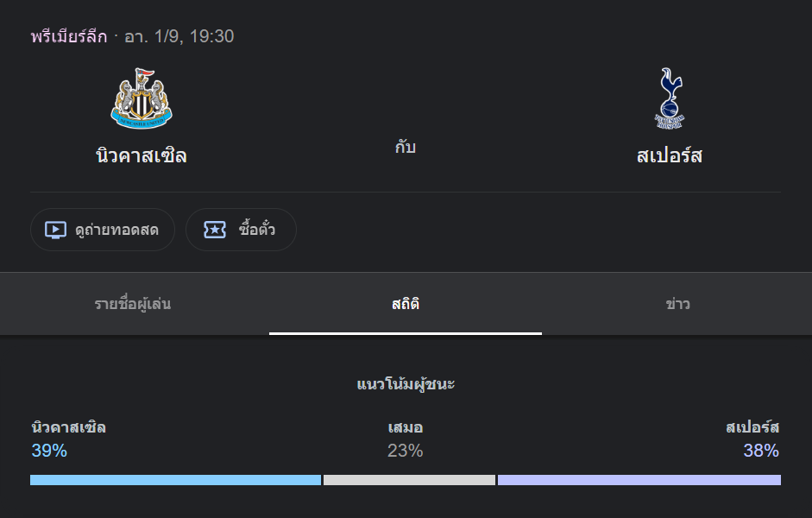The width and height of the screenshot is (812, 518).
Task: Open the ซื้อตั๋ว buy tickets button
Action: 241,230
